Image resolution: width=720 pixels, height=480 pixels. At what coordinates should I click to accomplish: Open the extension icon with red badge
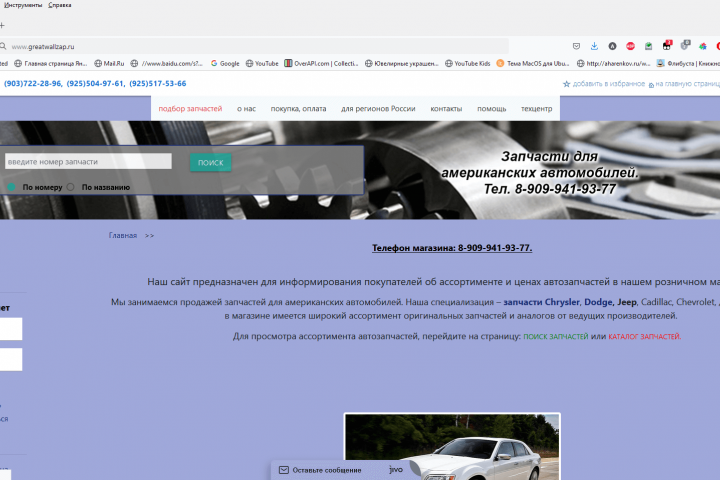(x=667, y=45)
